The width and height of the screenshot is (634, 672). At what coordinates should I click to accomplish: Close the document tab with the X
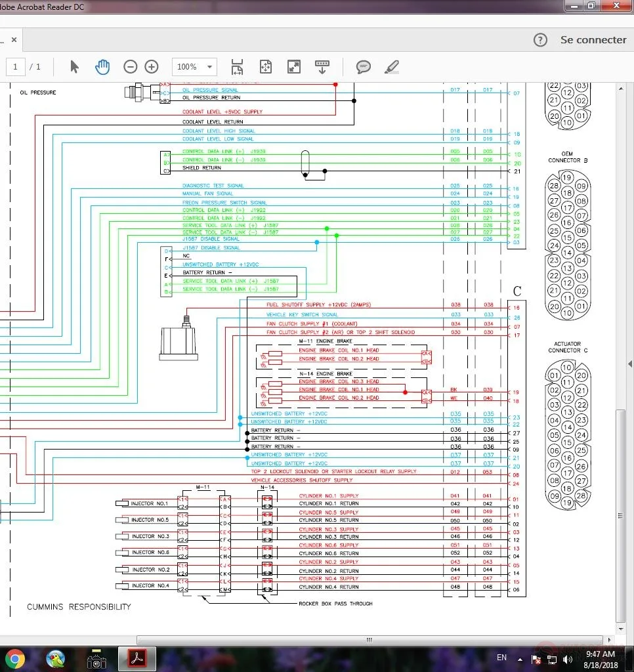(x=14, y=40)
